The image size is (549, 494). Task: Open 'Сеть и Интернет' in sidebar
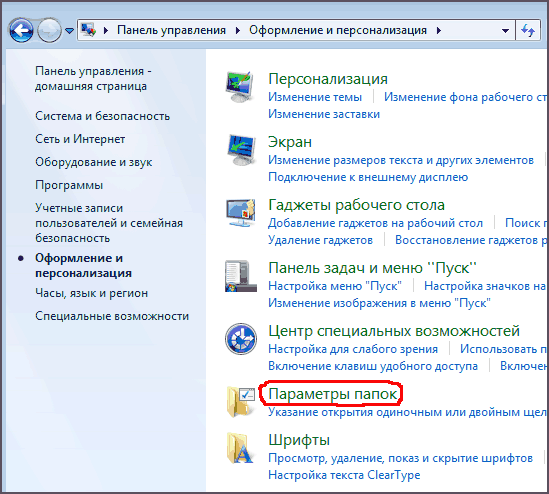click(80, 139)
